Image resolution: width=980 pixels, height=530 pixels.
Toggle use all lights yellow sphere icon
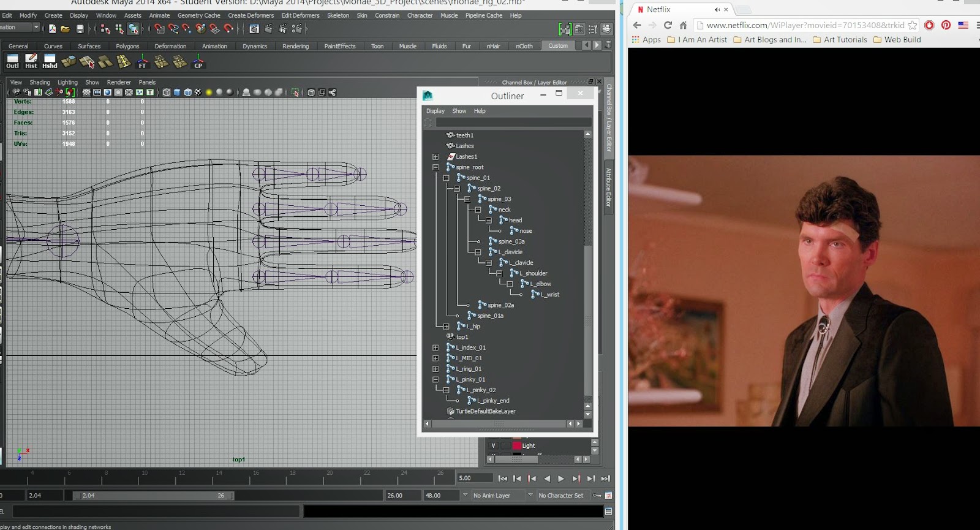point(209,93)
